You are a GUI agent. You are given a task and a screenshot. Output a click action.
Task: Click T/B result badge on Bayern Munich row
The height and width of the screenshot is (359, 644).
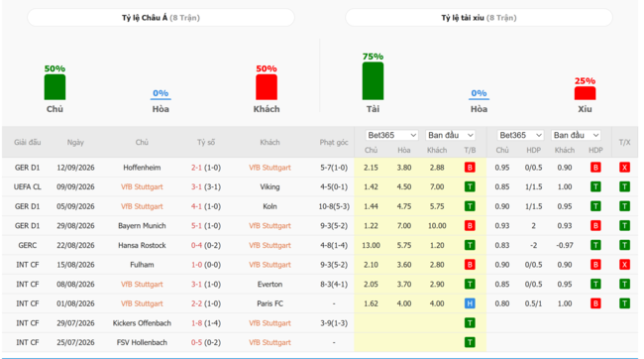470,225
